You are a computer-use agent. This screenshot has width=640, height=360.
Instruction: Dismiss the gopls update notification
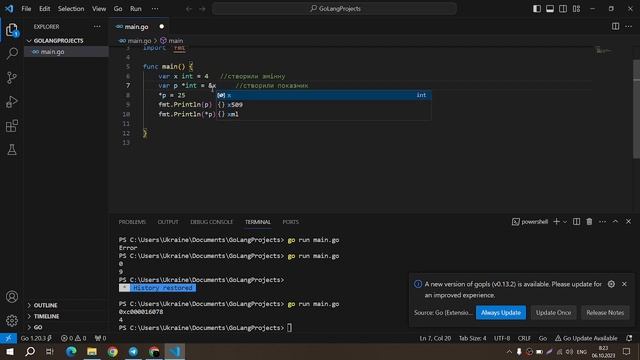624,284
